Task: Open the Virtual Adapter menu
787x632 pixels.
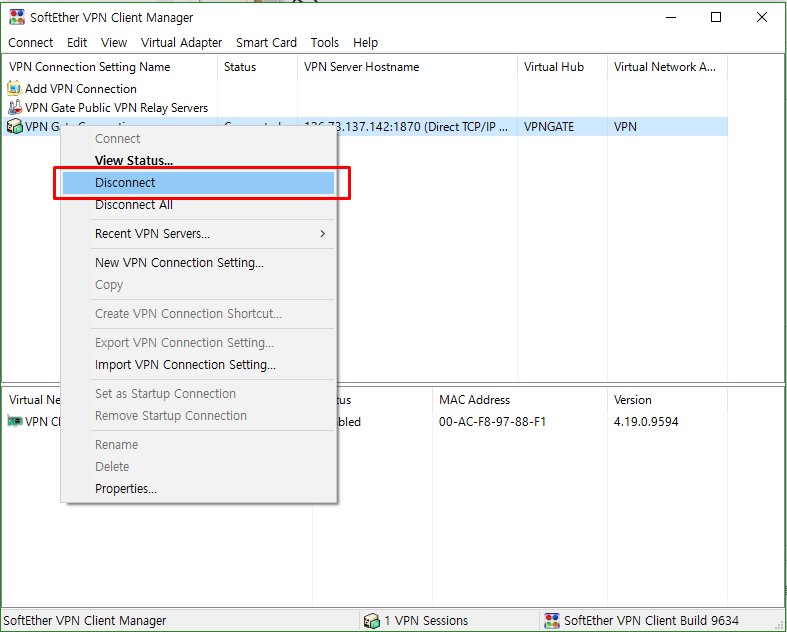Action: [181, 43]
